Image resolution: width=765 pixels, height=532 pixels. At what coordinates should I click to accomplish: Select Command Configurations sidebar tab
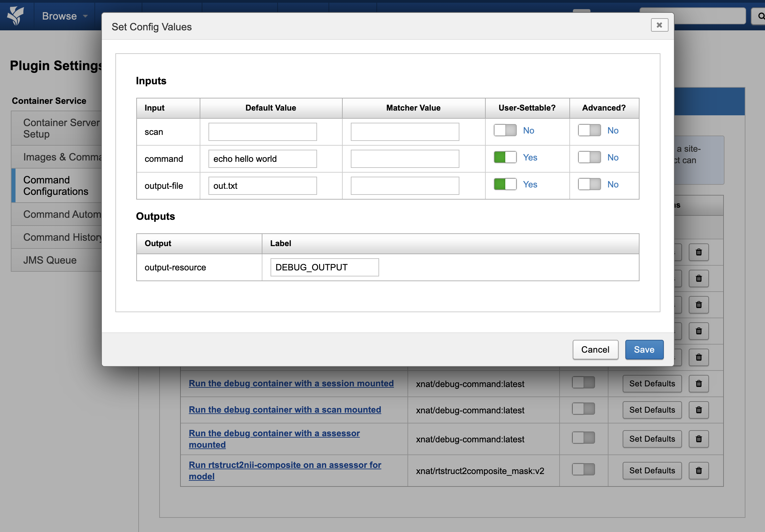(x=56, y=186)
